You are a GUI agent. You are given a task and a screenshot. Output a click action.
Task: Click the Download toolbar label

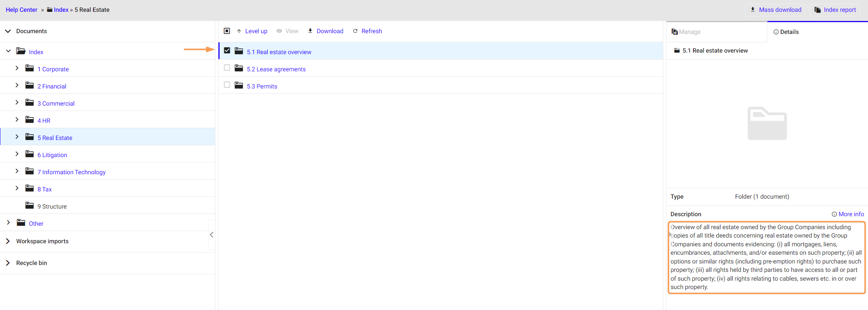click(x=330, y=31)
